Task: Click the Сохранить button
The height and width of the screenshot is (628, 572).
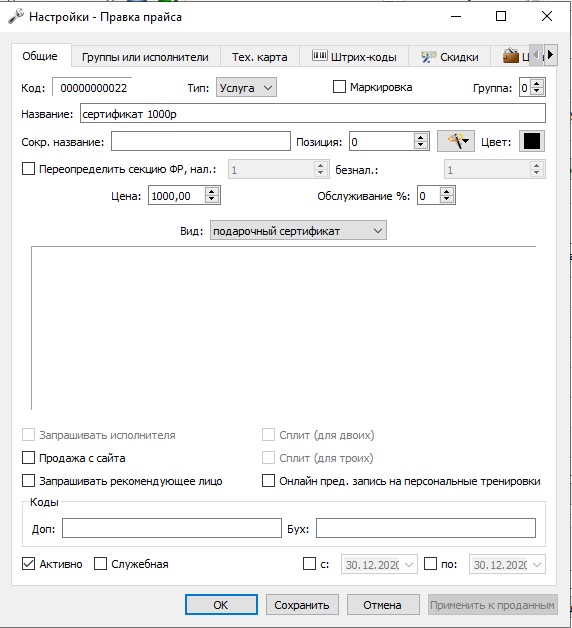Action: click(302, 605)
